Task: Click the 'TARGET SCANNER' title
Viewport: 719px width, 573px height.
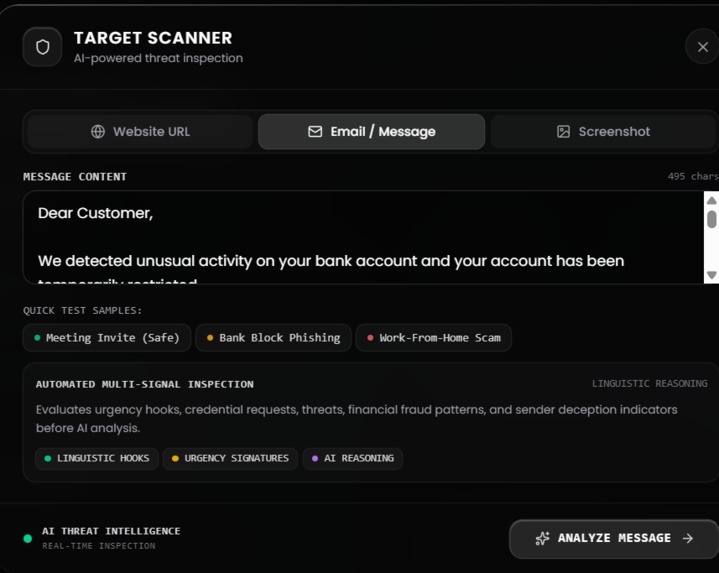Action: pyautogui.click(x=153, y=38)
